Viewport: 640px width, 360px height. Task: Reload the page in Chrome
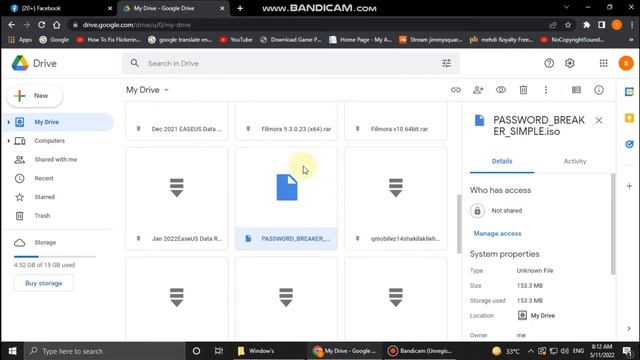tap(42, 25)
